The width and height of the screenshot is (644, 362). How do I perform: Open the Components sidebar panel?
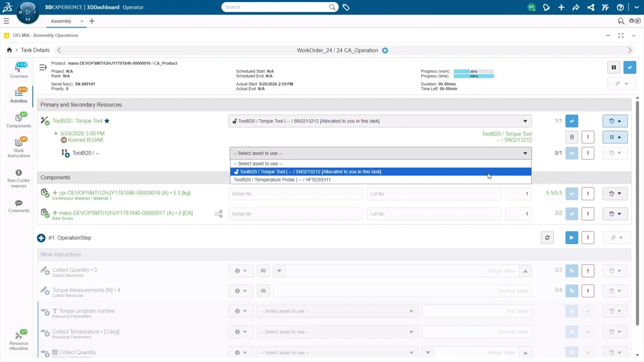click(x=19, y=120)
